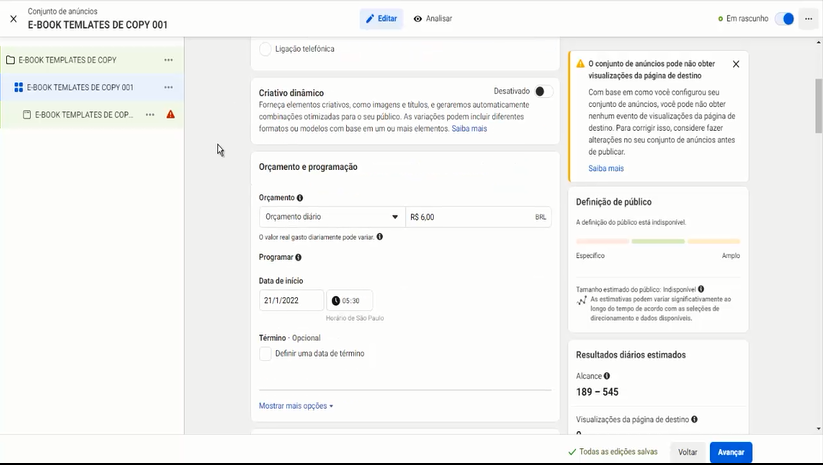Click the Voltar button
The height and width of the screenshot is (465, 823).
688,452
